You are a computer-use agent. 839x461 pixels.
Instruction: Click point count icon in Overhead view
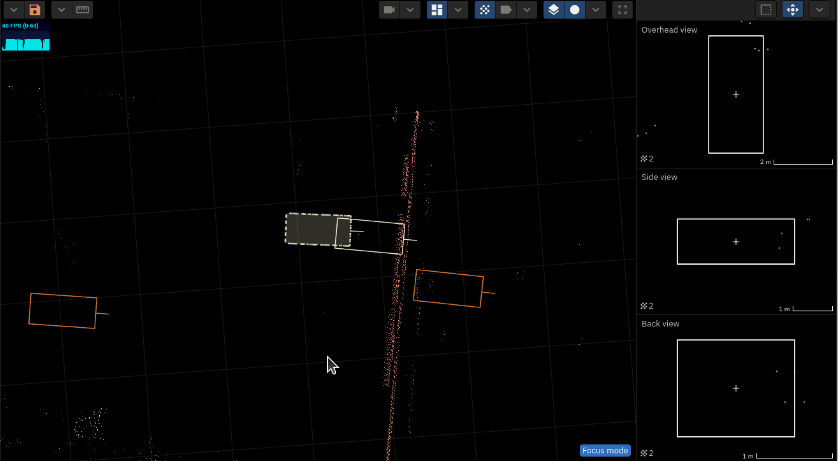(644, 159)
